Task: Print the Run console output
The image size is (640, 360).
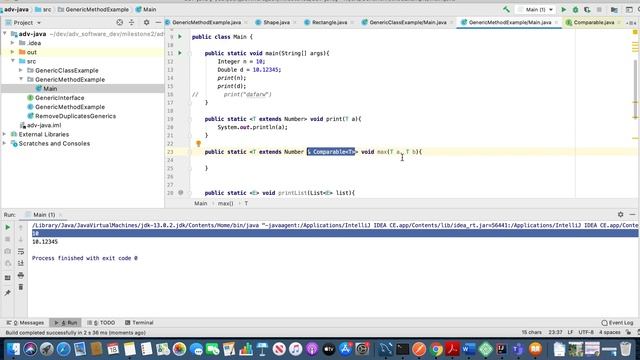Action: pos(21,276)
